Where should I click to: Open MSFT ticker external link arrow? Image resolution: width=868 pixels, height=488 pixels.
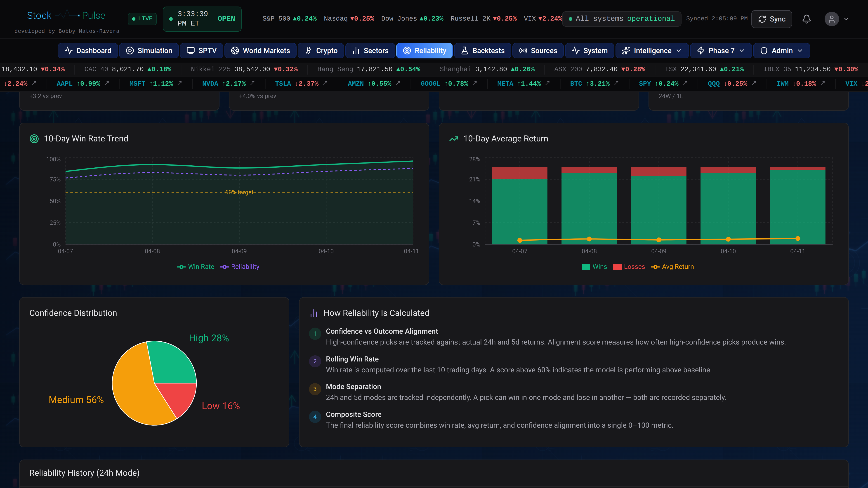(x=180, y=83)
